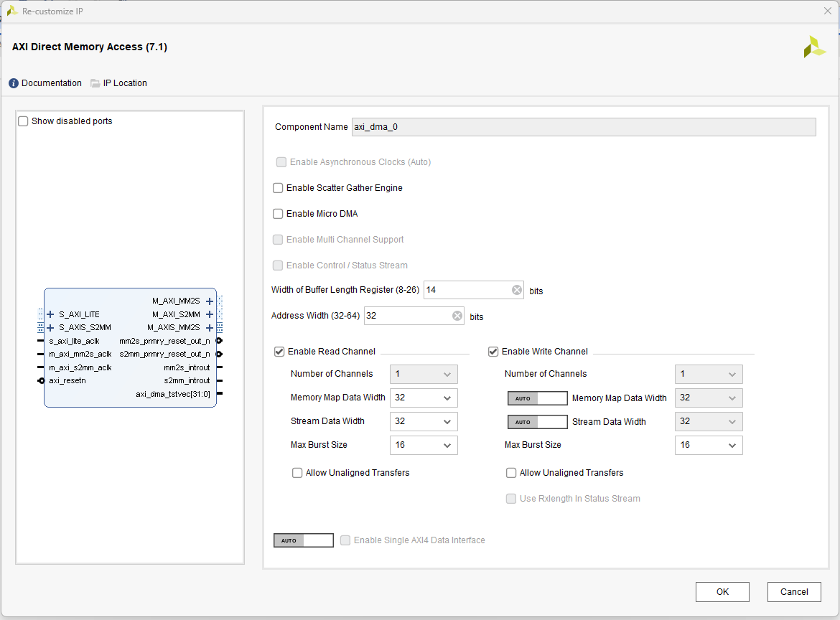The height and width of the screenshot is (620, 840).
Task: Enable Micro DMA checkbox
Action: [x=278, y=214]
